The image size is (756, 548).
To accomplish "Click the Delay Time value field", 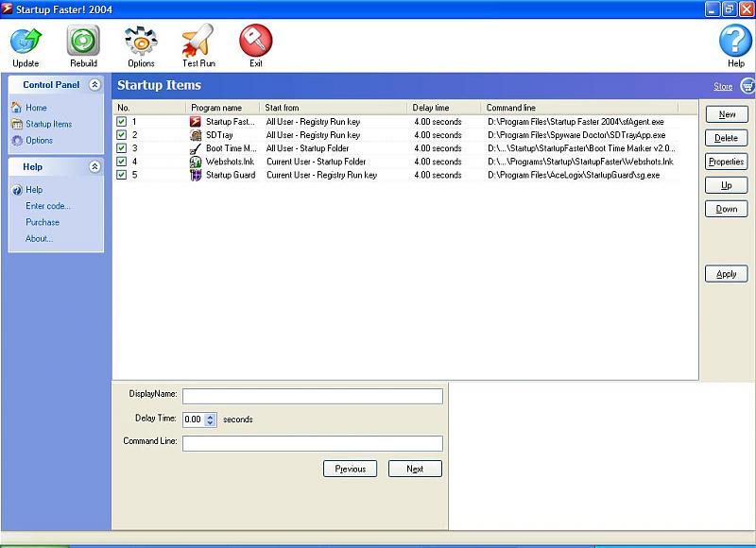I will click(x=194, y=420).
